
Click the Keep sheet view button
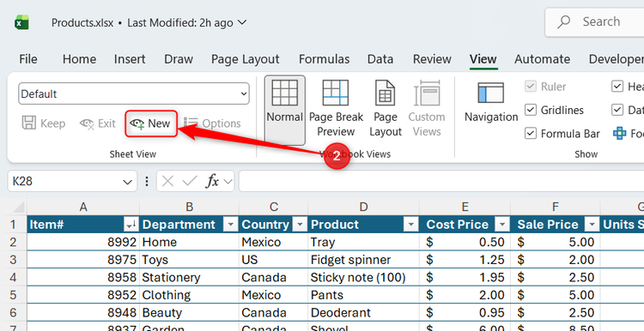pyautogui.click(x=44, y=123)
